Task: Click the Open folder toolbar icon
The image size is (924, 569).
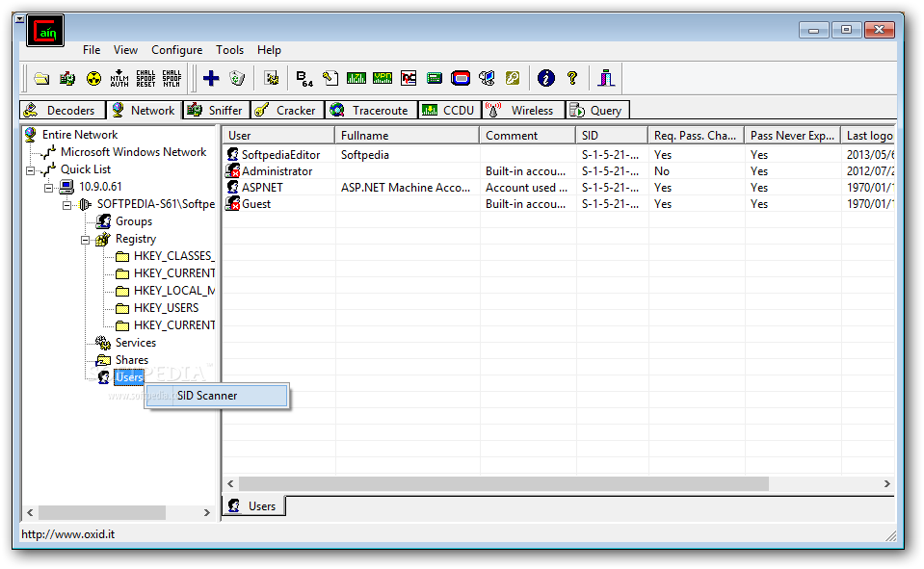Action: tap(41, 78)
